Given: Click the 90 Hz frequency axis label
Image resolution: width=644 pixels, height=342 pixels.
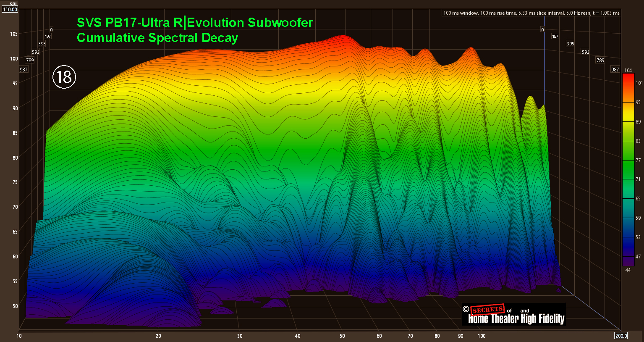Looking at the screenshot, I should (461, 336).
